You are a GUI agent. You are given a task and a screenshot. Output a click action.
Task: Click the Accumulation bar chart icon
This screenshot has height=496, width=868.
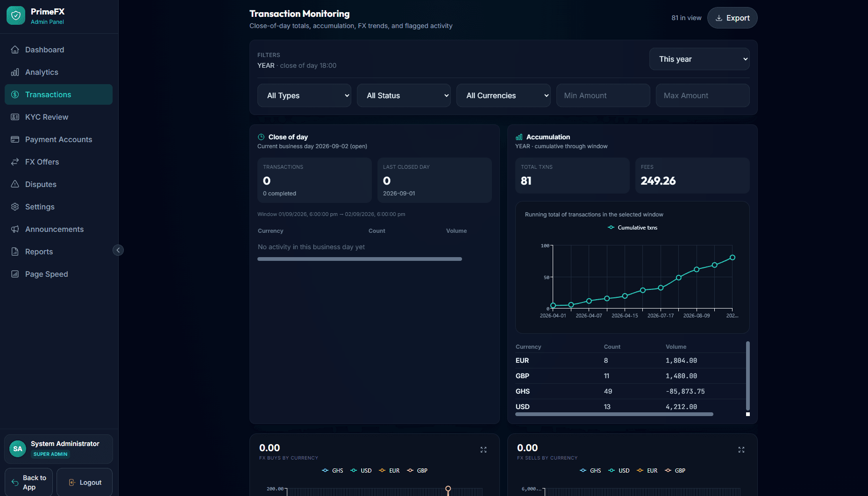tap(519, 137)
